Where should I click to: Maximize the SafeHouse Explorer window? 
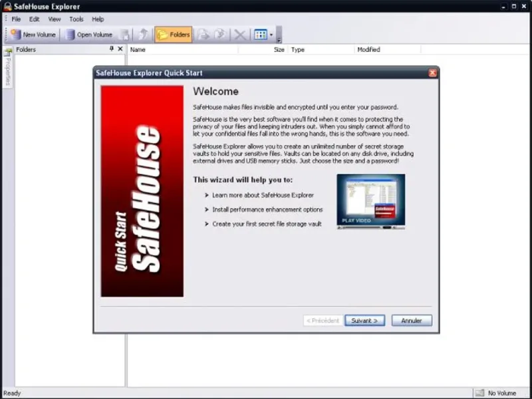514,7
